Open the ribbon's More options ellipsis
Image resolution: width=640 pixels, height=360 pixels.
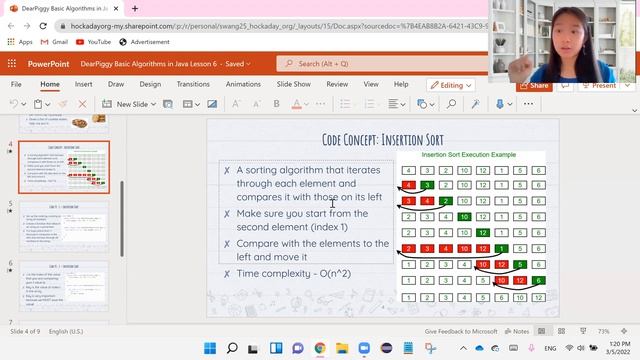pos(528,104)
